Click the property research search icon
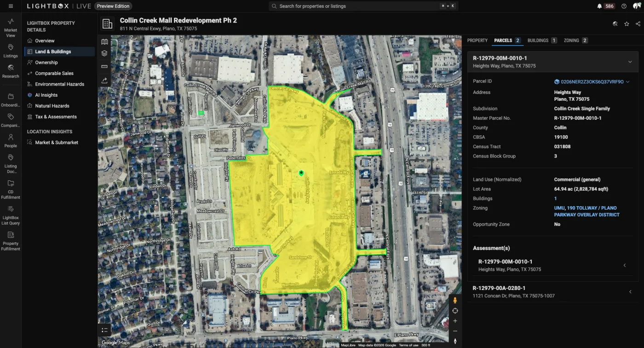This screenshot has width=644, height=348. pos(615,24)
